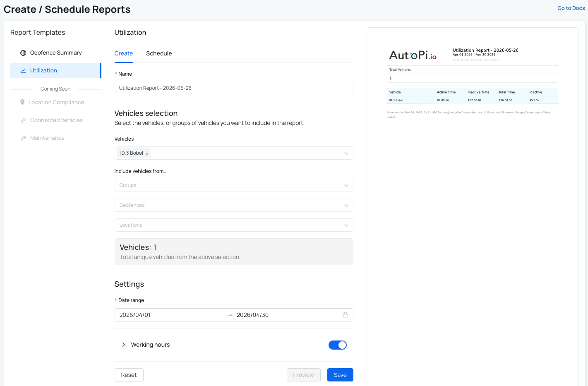Image resolution: width=588 pixels, height=386 pixels.
Task: Click the Total Time value 176:00:00
Action: (505, 100)
